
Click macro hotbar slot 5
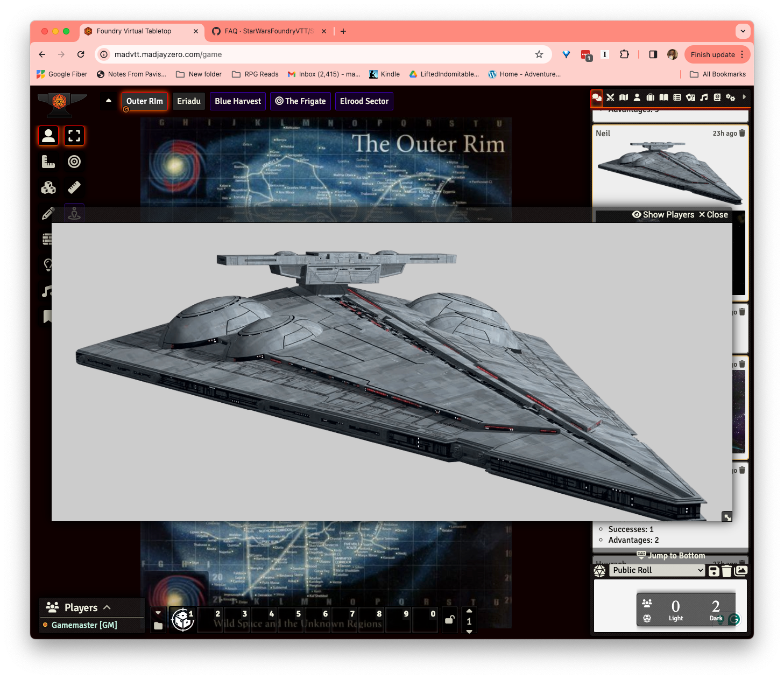pos(291,619)
